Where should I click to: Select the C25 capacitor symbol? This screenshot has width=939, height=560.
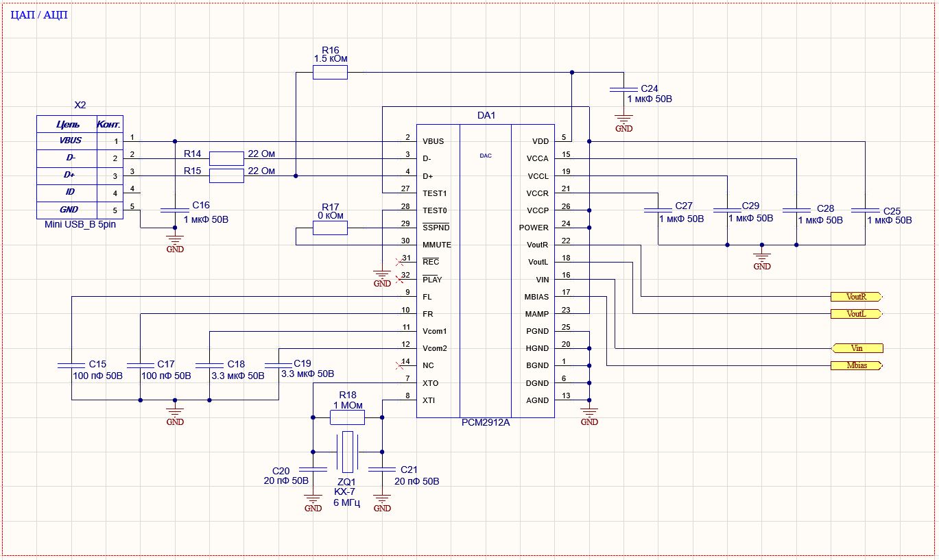[x=866, y=210]
